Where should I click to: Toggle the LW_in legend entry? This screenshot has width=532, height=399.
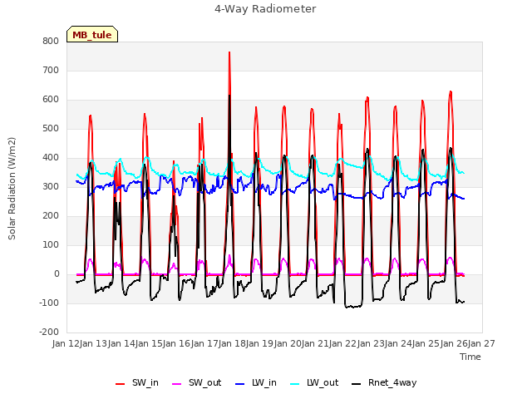tap(256, 383)
